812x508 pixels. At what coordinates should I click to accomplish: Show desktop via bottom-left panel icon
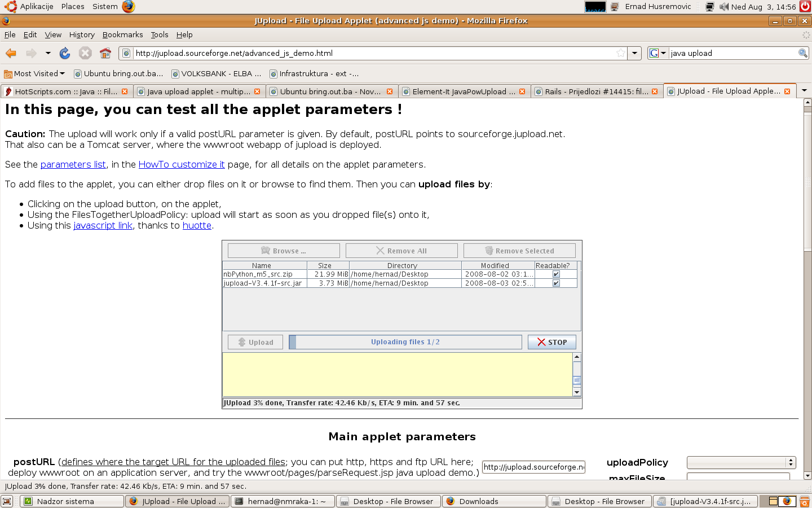point(7,501)
